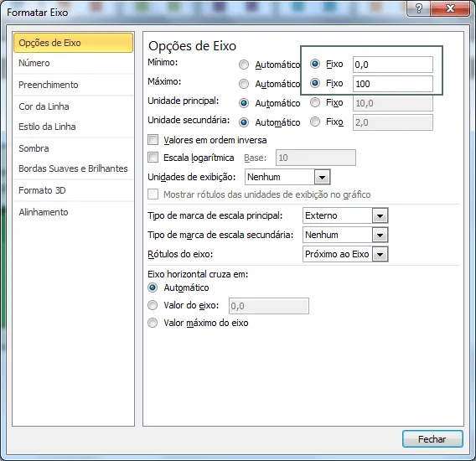The width and height of the screenshot is (476, 461).
Task: Open Tipo de marca de escala secundária dropdown
Action: tap(380, 235)
